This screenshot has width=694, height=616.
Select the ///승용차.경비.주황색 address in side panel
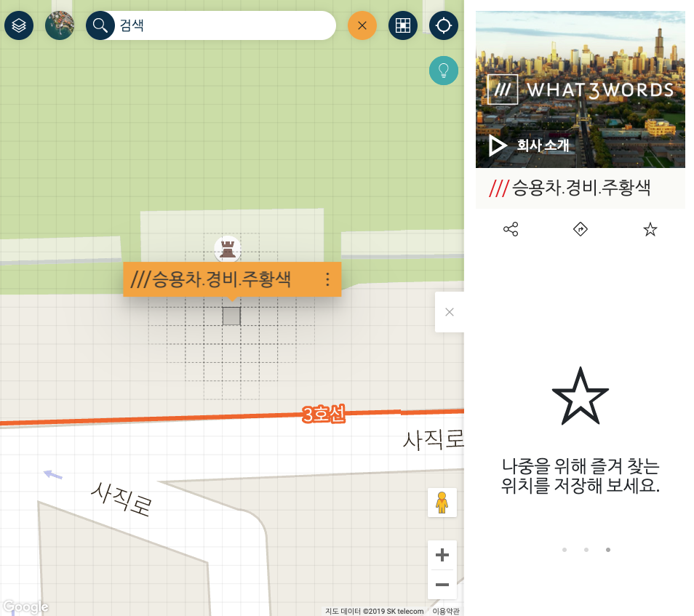point(570,188)
